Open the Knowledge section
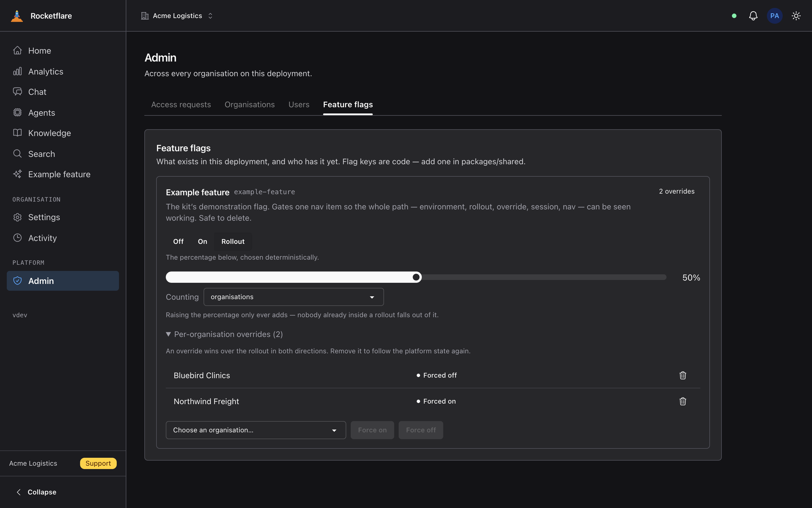Image resolution: width=812 pixels, height=508 pixels. [x=63, y=133]
